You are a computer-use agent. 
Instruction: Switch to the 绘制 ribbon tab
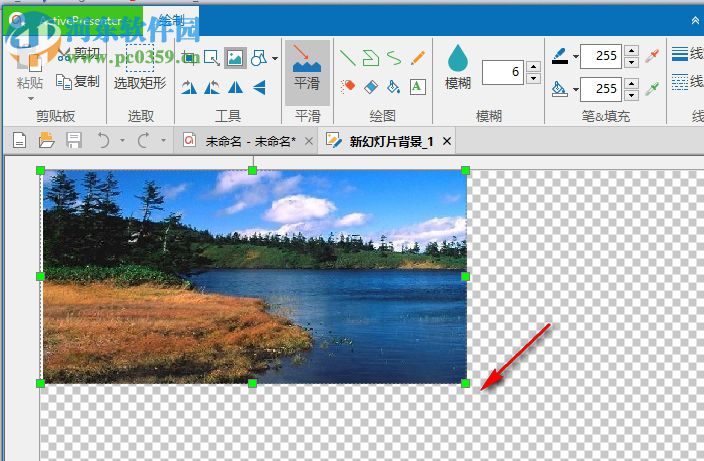pyautogui.click(x=172, y=21)
